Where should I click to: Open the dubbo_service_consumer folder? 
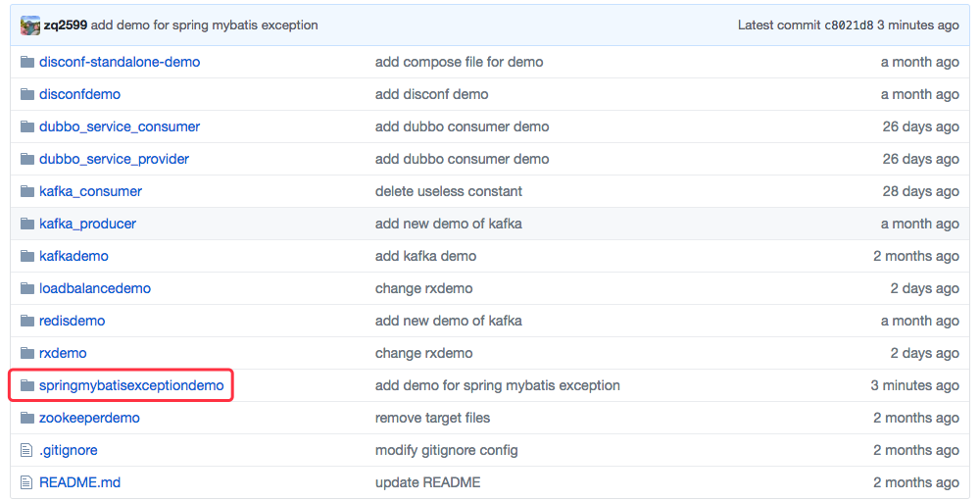tap(120, 126)
